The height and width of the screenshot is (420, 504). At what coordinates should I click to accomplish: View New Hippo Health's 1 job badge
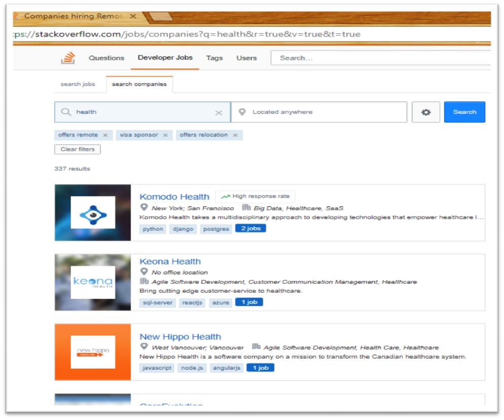(260, 368)
